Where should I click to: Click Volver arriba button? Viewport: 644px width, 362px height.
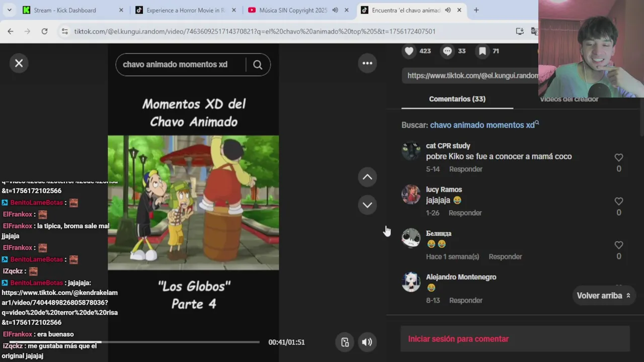coord(603,296)
